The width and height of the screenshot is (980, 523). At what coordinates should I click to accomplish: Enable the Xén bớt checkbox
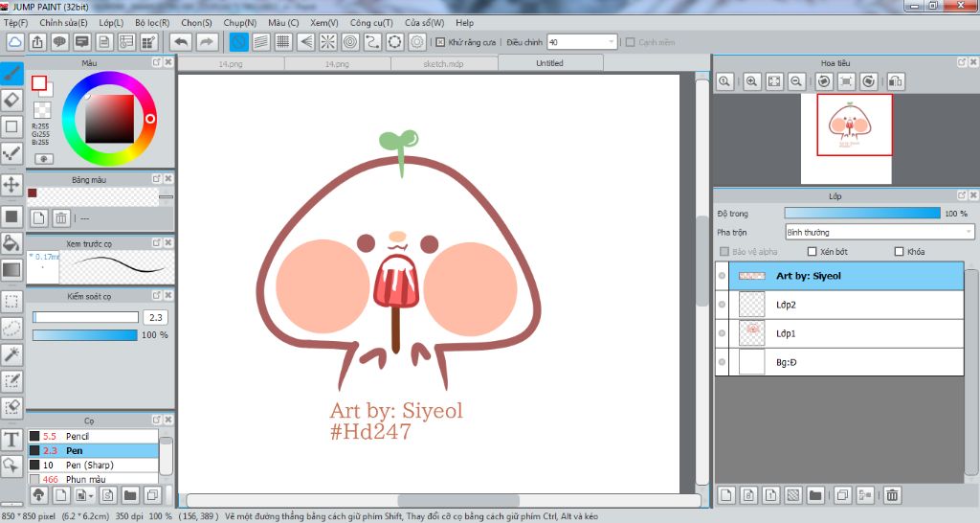pyautogui.click(x=812, y=252)
